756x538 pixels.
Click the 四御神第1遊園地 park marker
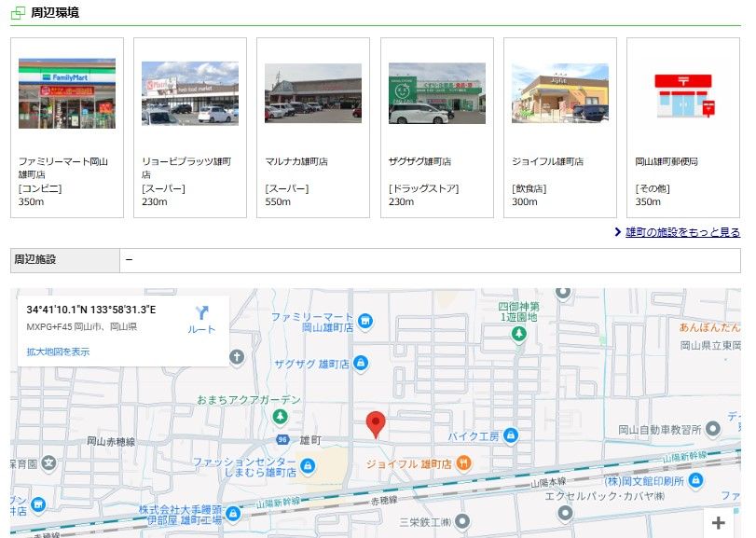[x=519, y=334]
